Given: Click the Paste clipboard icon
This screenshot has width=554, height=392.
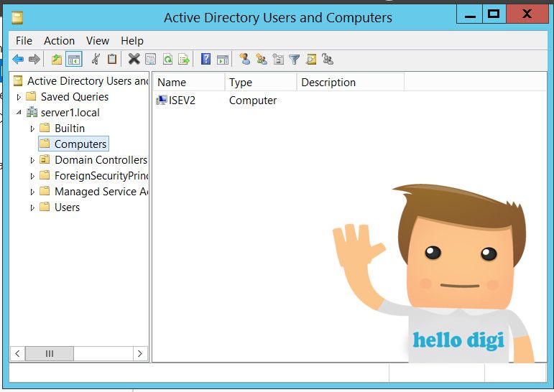Looking at the screenshot, I should point(112,59).
